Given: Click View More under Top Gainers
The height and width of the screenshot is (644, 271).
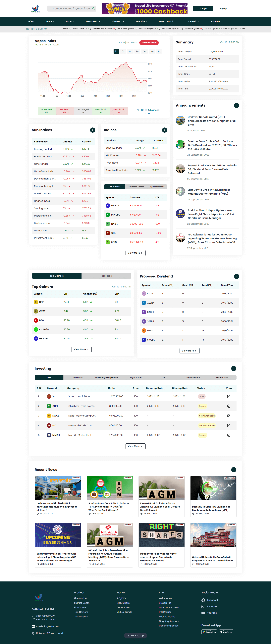Looking at the screenshot, I should (81, 350).
